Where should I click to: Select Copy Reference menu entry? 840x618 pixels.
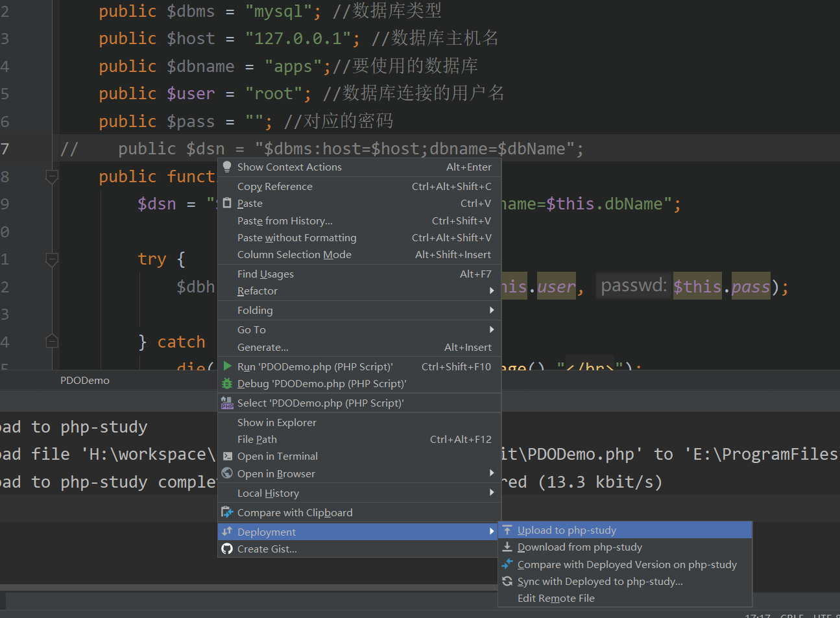pyautogui.click(x=359, y=186)
